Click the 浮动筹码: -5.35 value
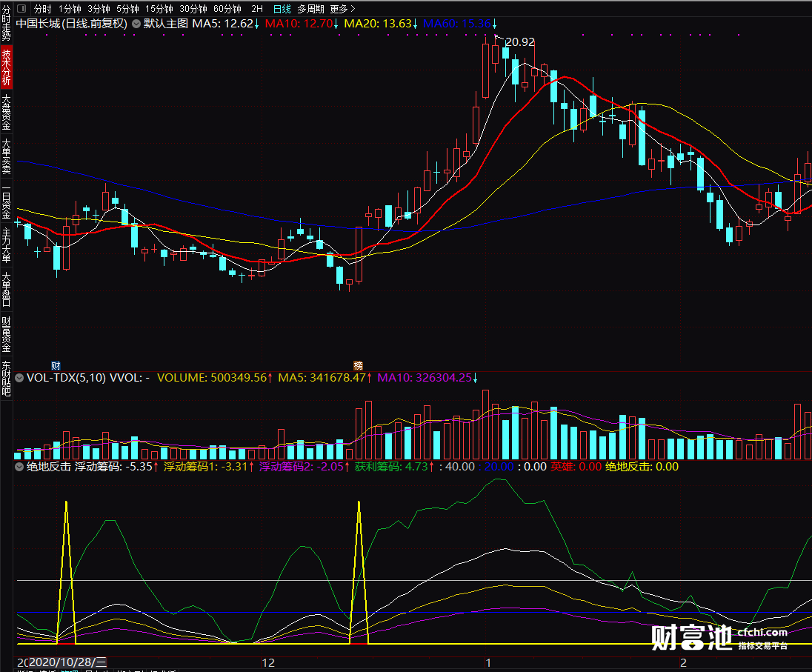The image size is (812, 672). [x=116, y=467]
